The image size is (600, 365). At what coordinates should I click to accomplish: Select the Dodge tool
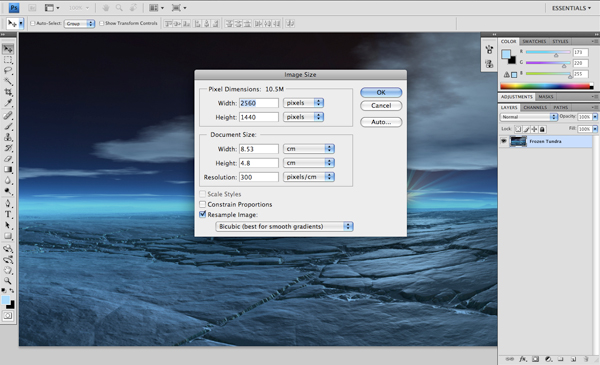(x=8, y=191)
